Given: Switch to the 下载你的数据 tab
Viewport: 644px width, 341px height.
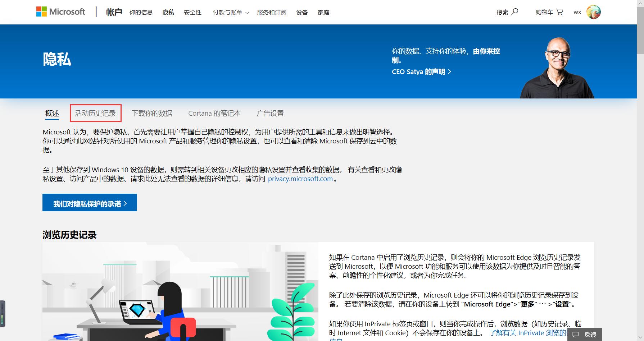Looking at the screenshot, I should [x=152, y=113].
